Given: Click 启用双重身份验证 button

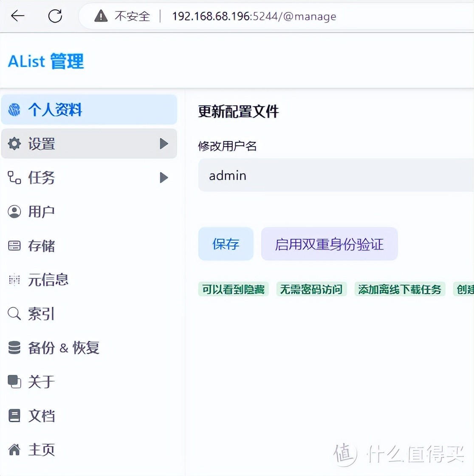Looking at the screenshot, I should click(x=329, y=244).
